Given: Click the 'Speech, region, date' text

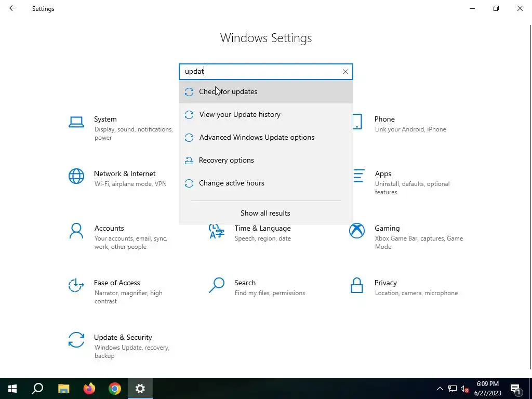Looking at the screenshot, I should tap(262, 238).
